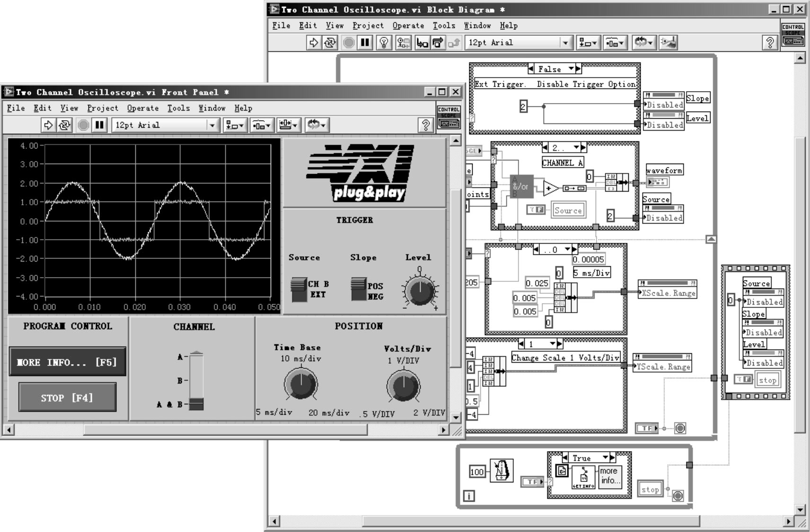Click Clean Up Diagram icon
This screenshot has height=532, width=810.
pyautogui.click(x=669, y=43)
